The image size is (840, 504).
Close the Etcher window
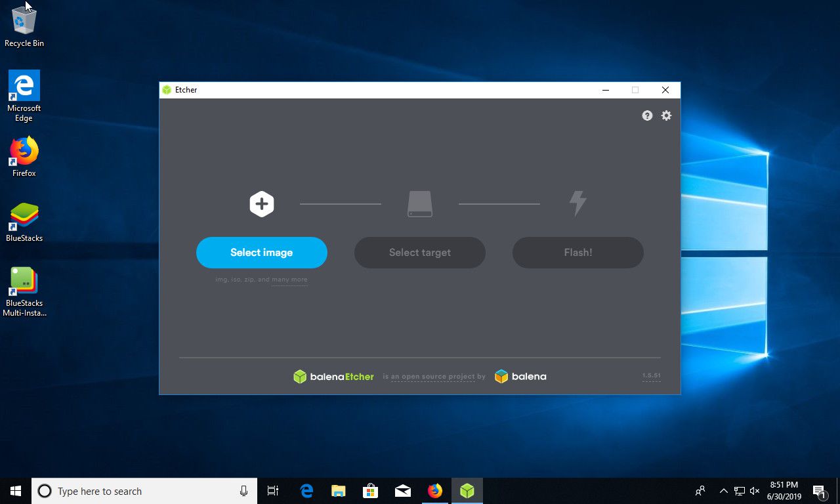click(x=665, y=90)
